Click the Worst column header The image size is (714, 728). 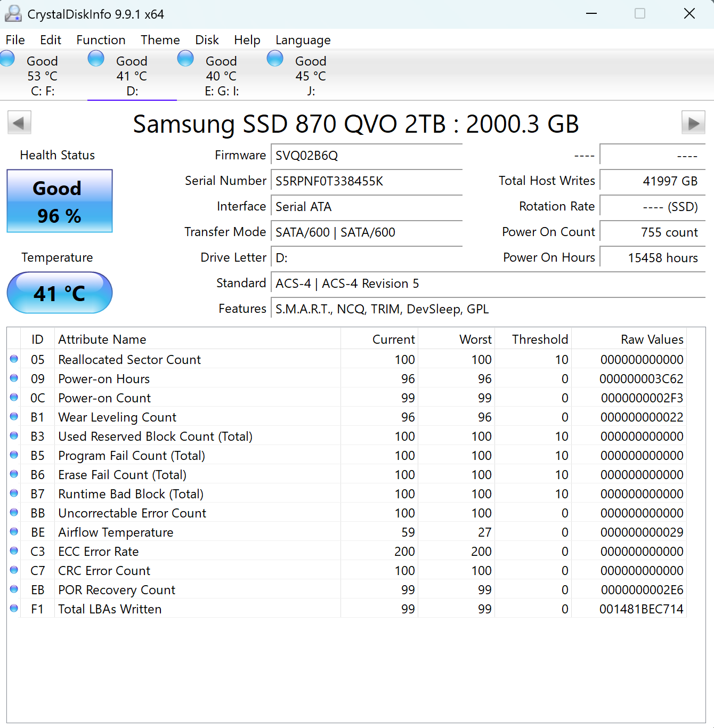(x=456, y=339)
